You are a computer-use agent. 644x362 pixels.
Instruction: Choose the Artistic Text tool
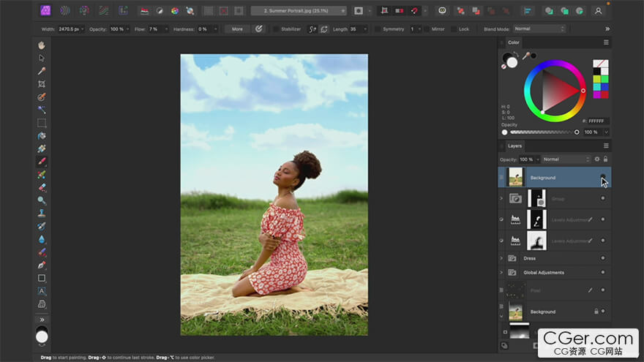pyautogui.click(x=42, y=291)
